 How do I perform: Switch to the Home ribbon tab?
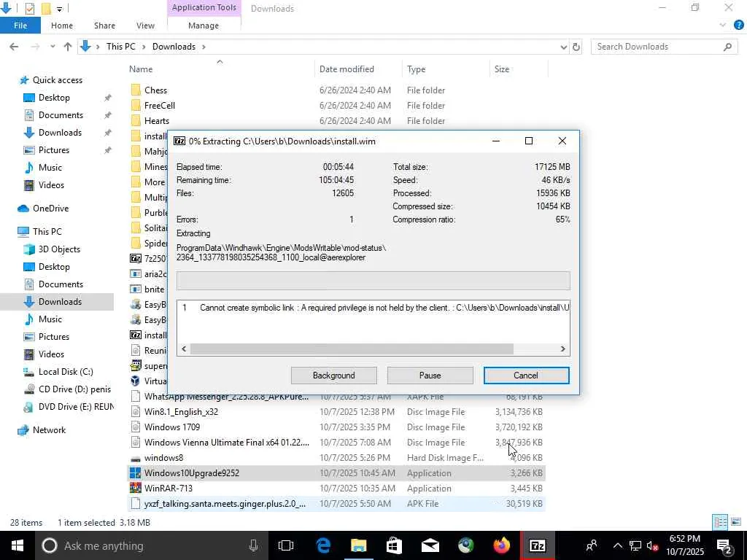click(62, 26)
